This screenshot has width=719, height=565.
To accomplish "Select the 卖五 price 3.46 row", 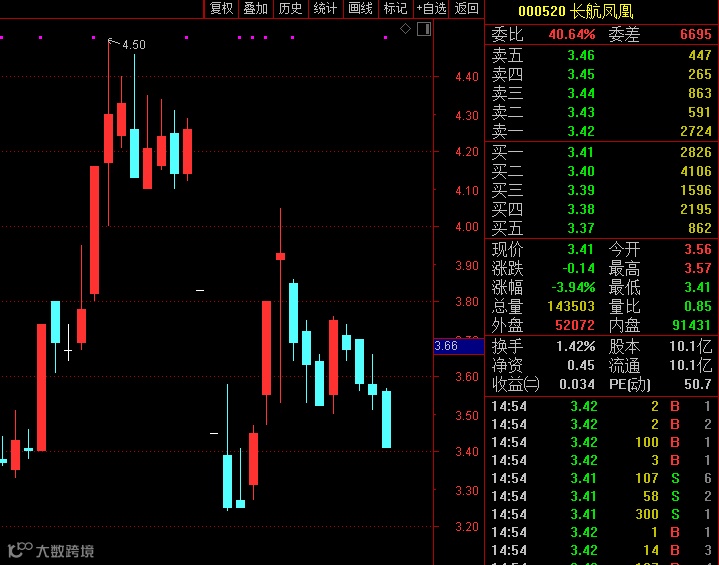I will (x=601, y=55).
